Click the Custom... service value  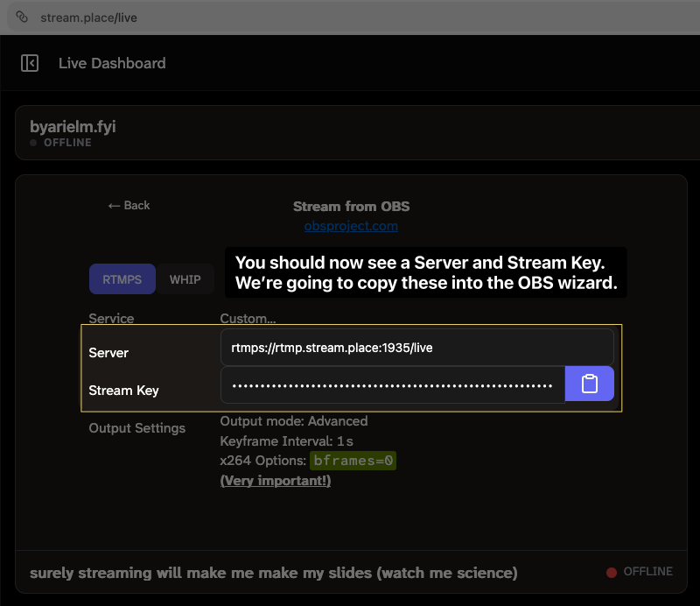[x=248, y=318]
